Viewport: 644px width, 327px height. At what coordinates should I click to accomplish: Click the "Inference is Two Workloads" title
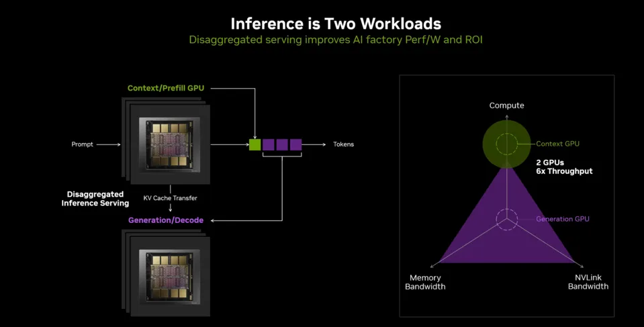pyautogui.click(x=336, y=24)
